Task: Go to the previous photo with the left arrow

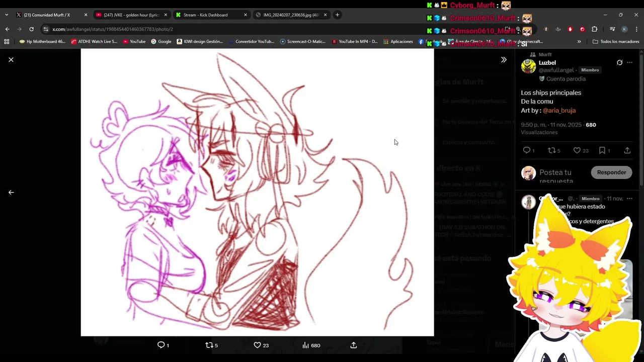Action: 11,192
